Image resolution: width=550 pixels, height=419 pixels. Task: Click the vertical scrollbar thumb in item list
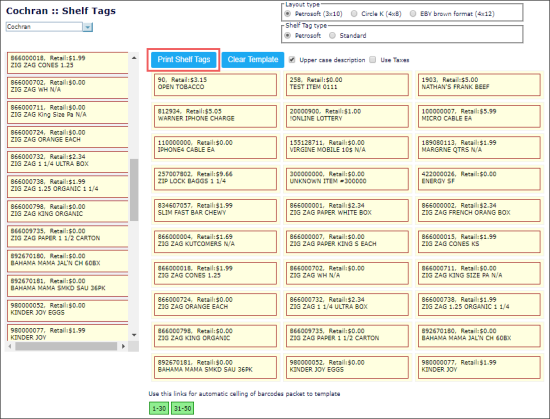tap(134, 190)
